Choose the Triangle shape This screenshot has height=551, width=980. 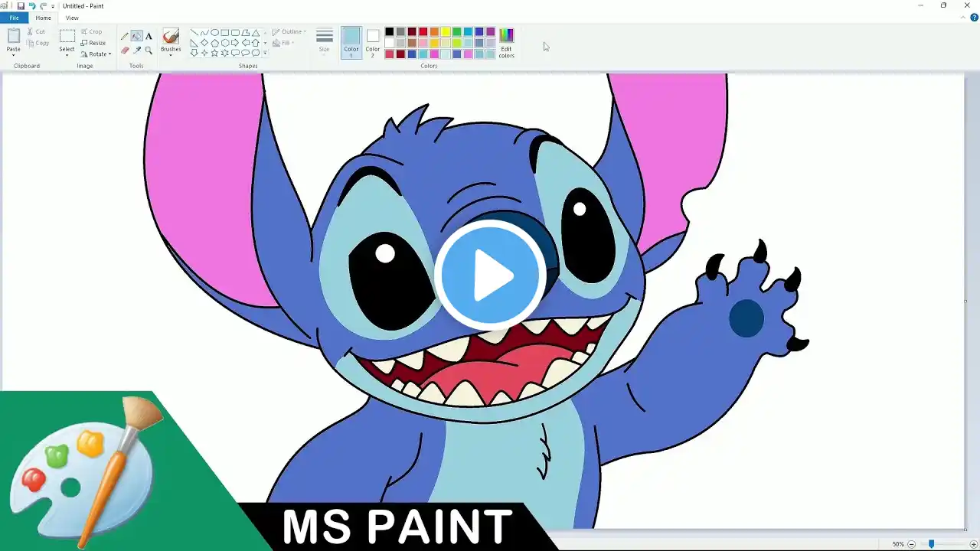(x=256, y=32)
